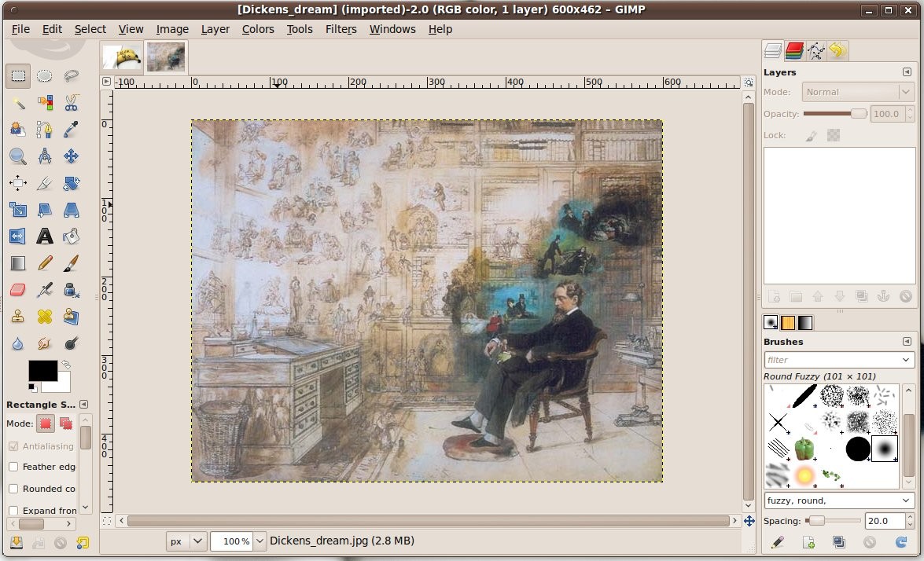Select the Smudge tool
Screen dimensions: 924x561
(44, 343)
